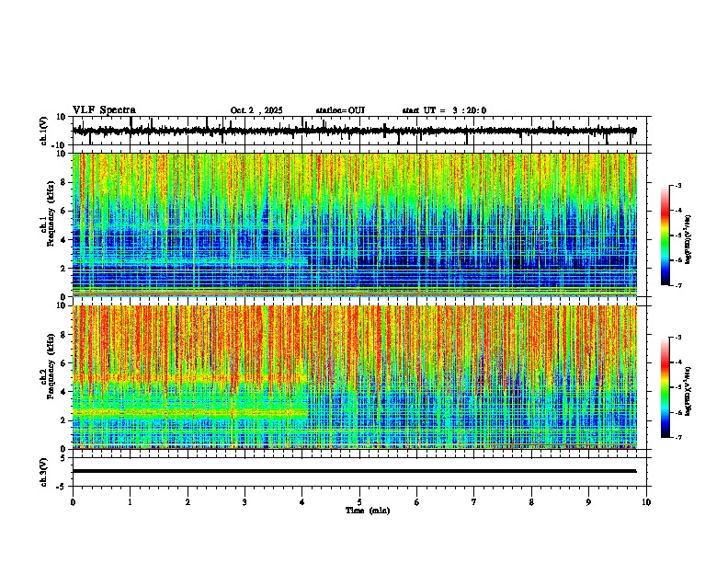Click the "station=OUI" header label
Image resolution: width=728 pixels, height=563 pixels.
(340, 110)
